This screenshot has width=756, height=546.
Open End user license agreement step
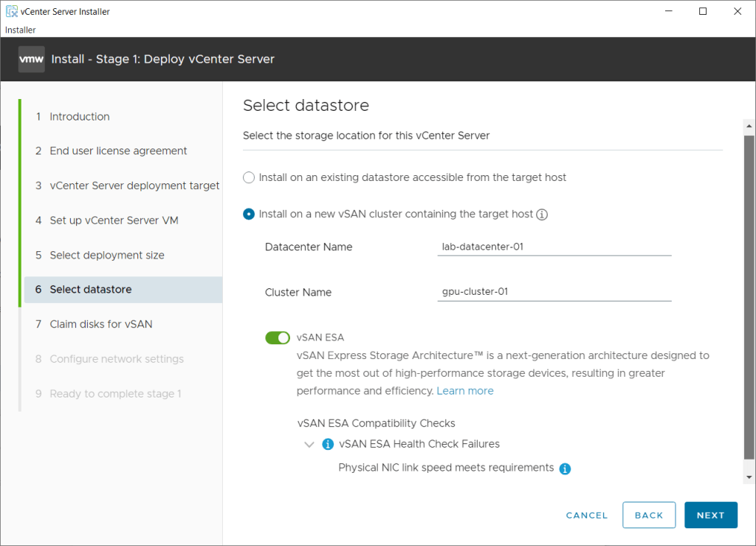point(118,151)
